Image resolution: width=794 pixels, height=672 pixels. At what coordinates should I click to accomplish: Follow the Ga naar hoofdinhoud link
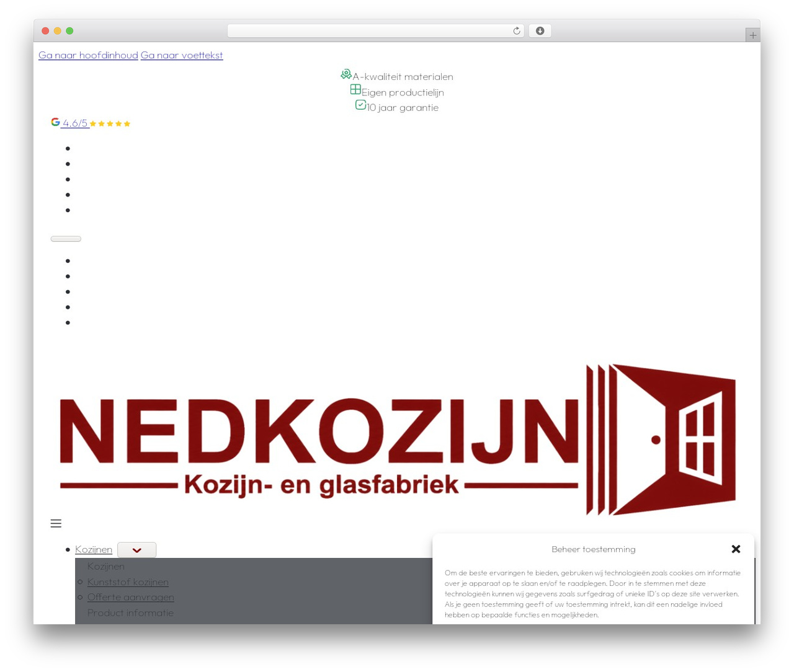tap(88, 55)
